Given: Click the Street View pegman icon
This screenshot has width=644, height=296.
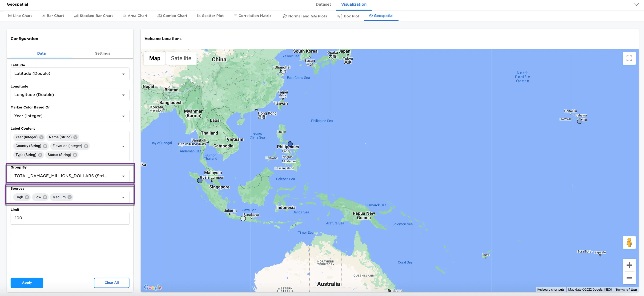Looking at the screenshot, I should point(629,242).
